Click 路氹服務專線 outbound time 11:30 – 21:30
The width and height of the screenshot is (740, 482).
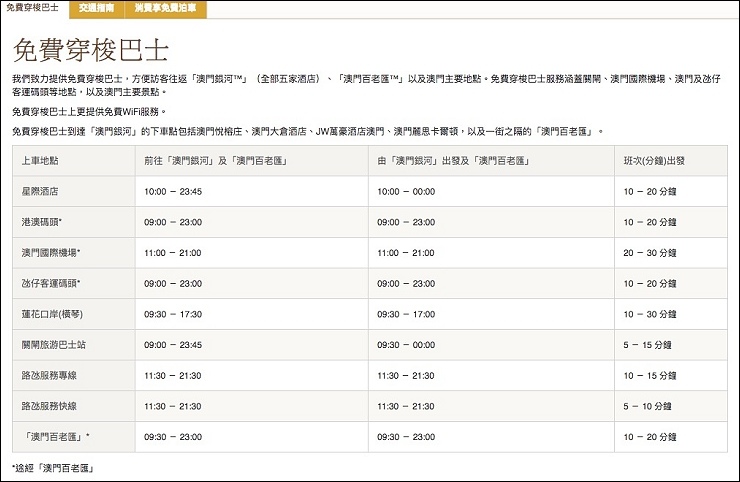(x=173, y=376)
